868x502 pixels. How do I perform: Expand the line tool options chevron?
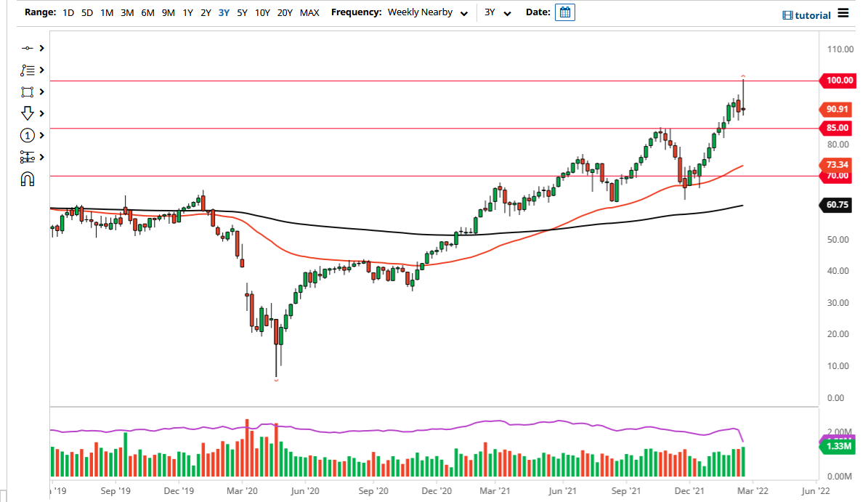(x=41, y=48)
